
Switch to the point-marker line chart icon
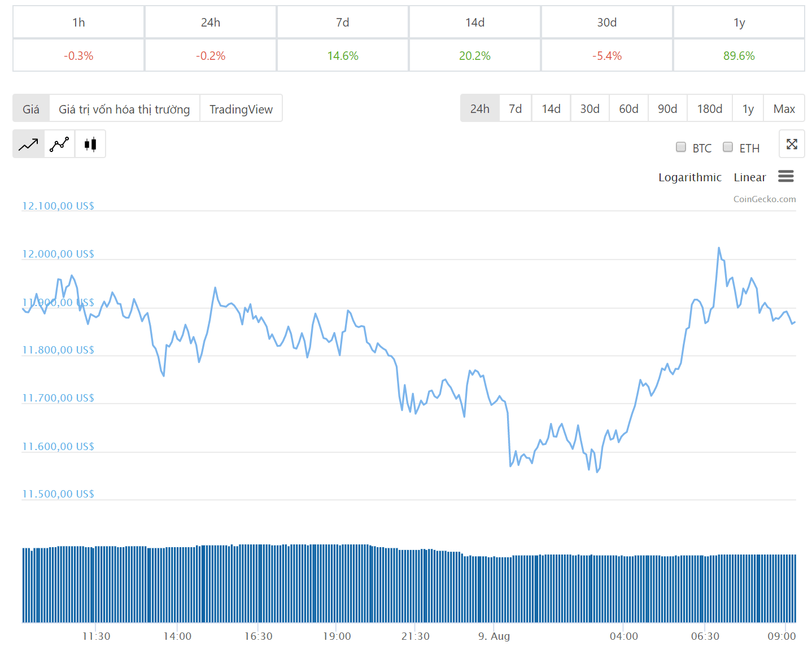[59, 144]
